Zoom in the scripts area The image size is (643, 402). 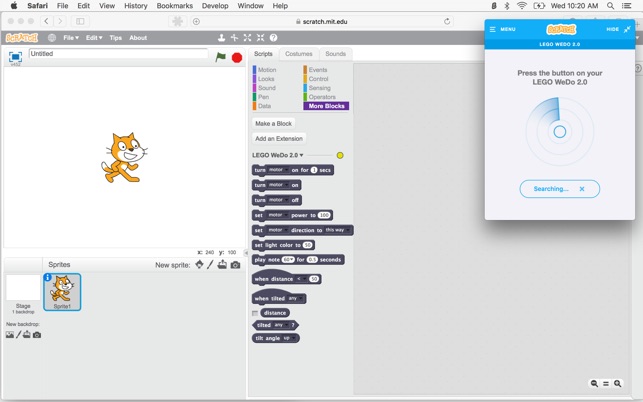618,384
